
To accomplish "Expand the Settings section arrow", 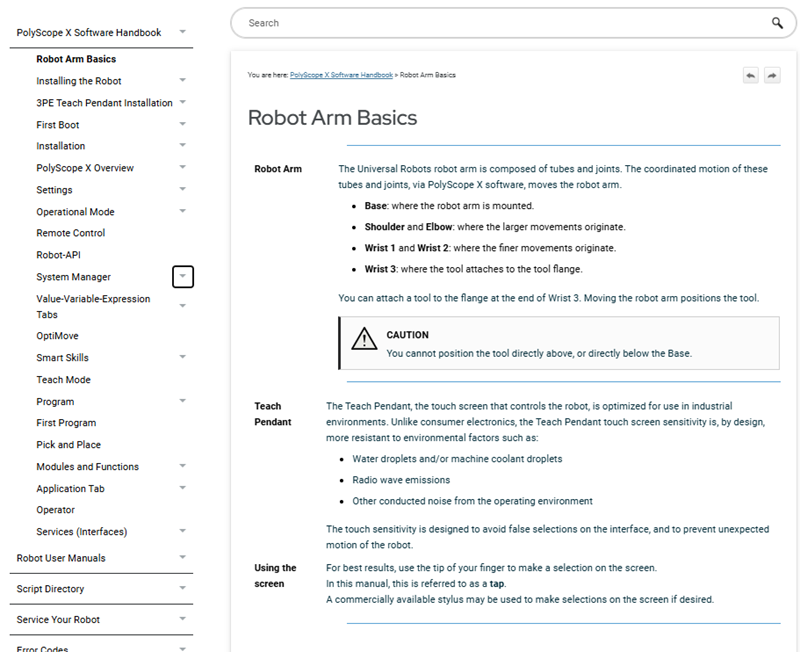I will [x=182, y=189].
